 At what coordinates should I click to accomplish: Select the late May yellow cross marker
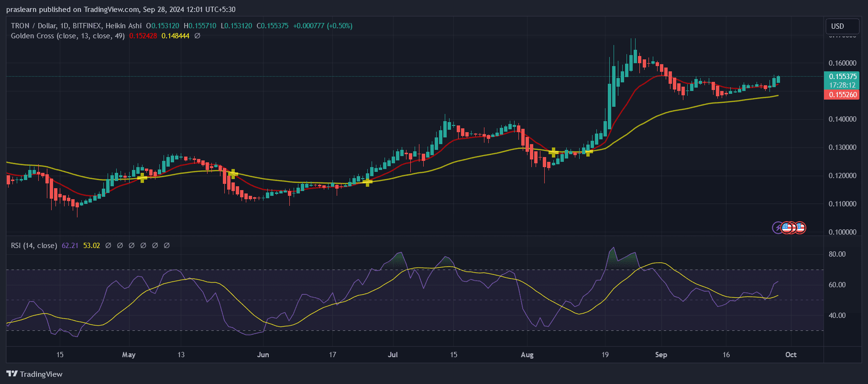click(232, 174)
